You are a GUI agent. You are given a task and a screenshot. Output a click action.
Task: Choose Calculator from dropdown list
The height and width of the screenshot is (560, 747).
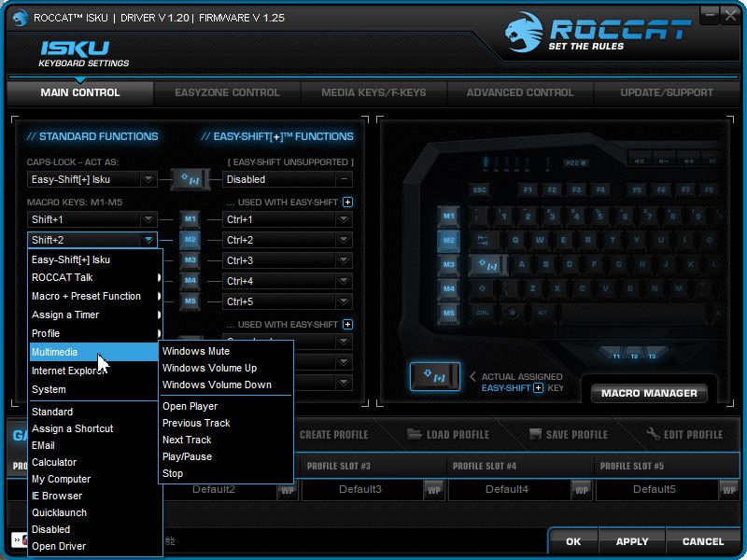[x=95, y=462]
